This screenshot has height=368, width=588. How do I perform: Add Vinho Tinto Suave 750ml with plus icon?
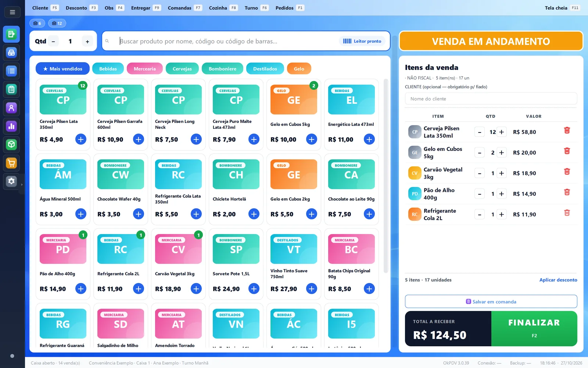pyautogui.click(x=312, y=289)
